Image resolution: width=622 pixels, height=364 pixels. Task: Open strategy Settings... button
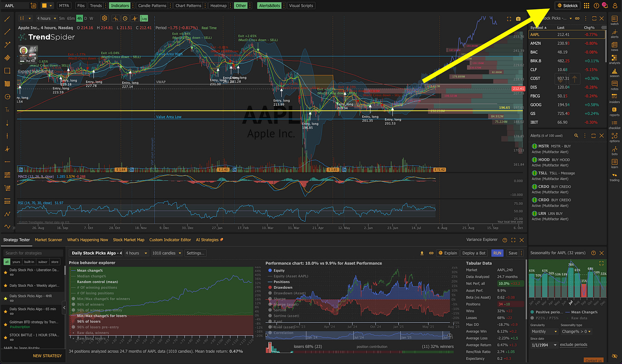(x=195, y=253)
